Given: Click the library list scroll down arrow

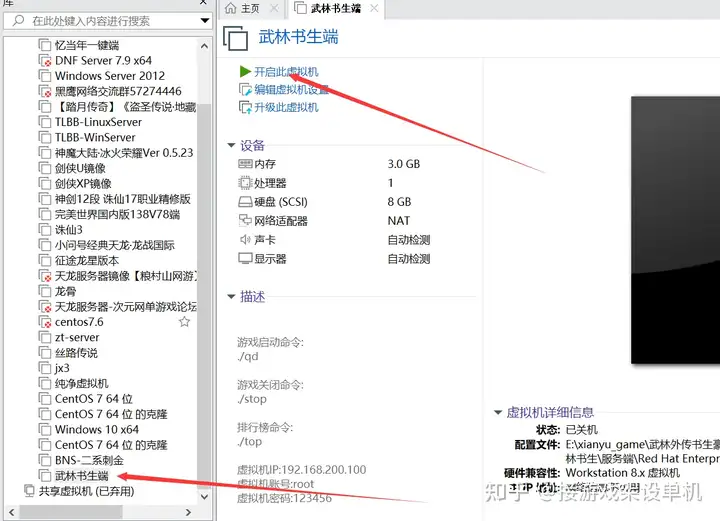Looking at the screenshot, I should pyautogui.click(x=204, y=497).
